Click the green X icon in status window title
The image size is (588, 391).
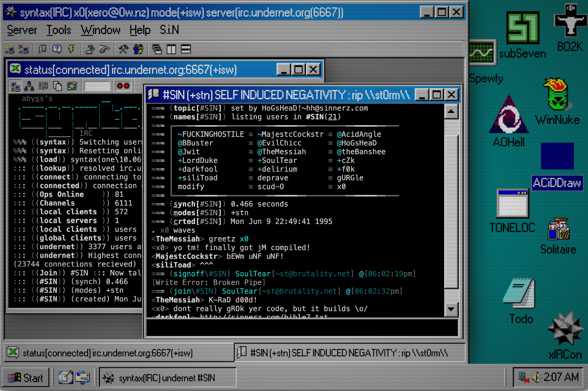(15, 69)
